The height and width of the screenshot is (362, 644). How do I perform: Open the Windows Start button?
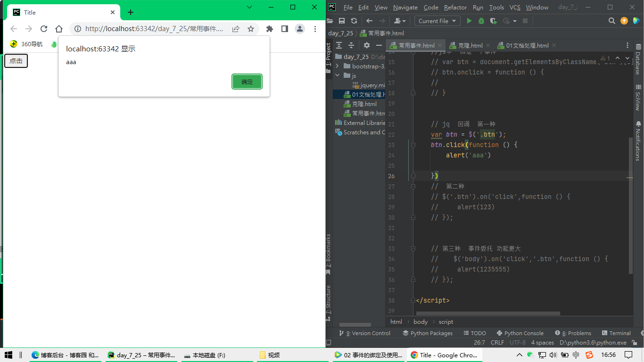(8, 355)
